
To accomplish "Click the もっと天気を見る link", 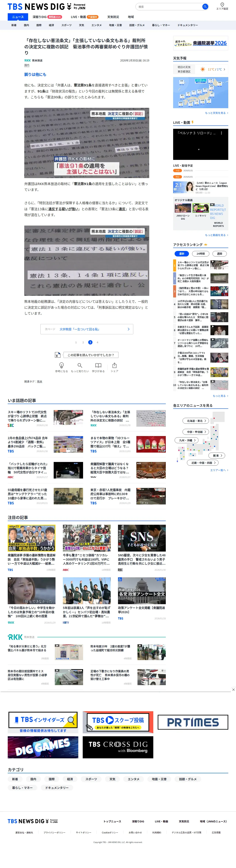I will tap(217, 113).
